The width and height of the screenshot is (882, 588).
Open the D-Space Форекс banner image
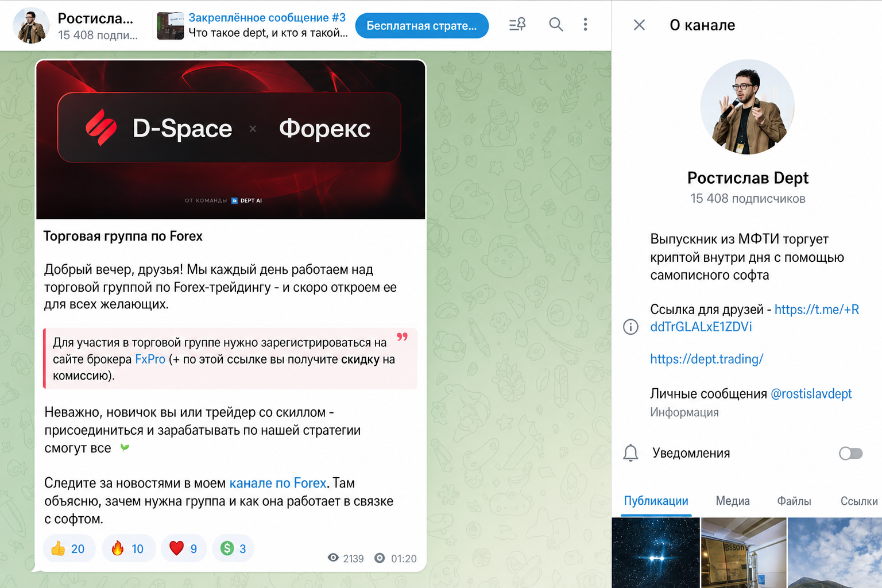231,140
